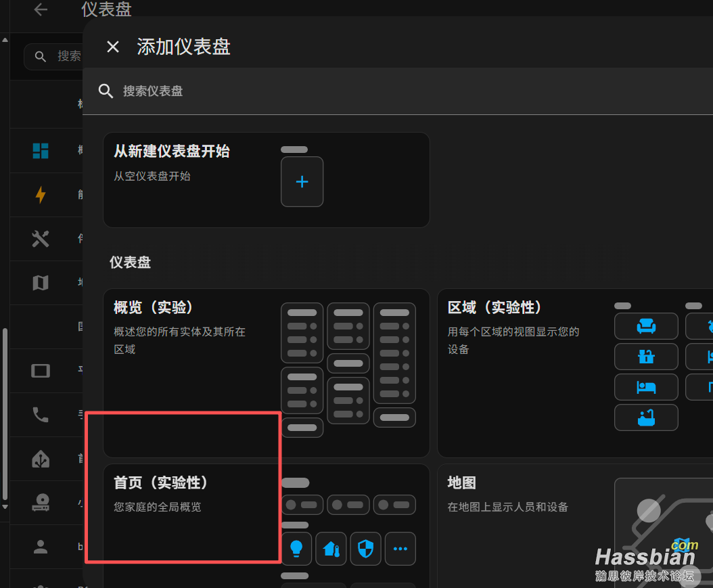713x588 pixels.
Task: Select the 从新建仪表盘开始 card
Action: coord(267,180)
